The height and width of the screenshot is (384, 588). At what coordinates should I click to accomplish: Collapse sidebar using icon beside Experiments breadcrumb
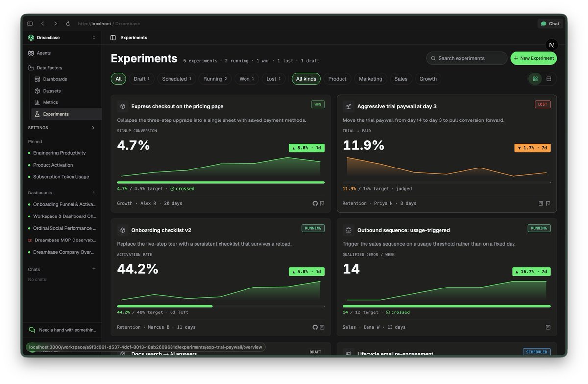pyautogui.click(x=113, y=38)
